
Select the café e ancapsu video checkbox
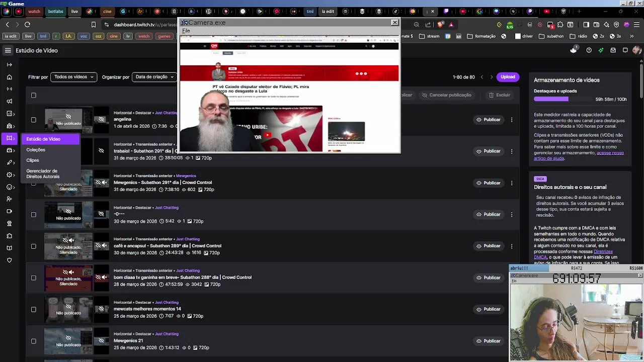(34, 246)
